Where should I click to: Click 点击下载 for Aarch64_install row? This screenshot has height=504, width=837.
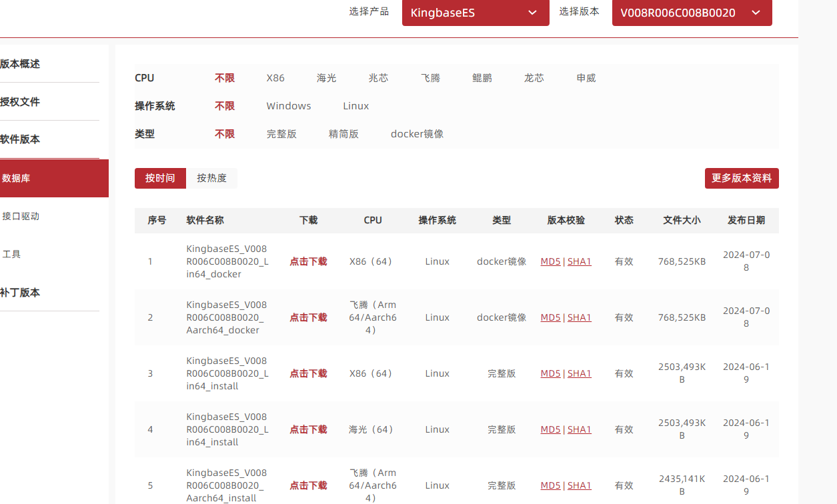click(308, 485)
